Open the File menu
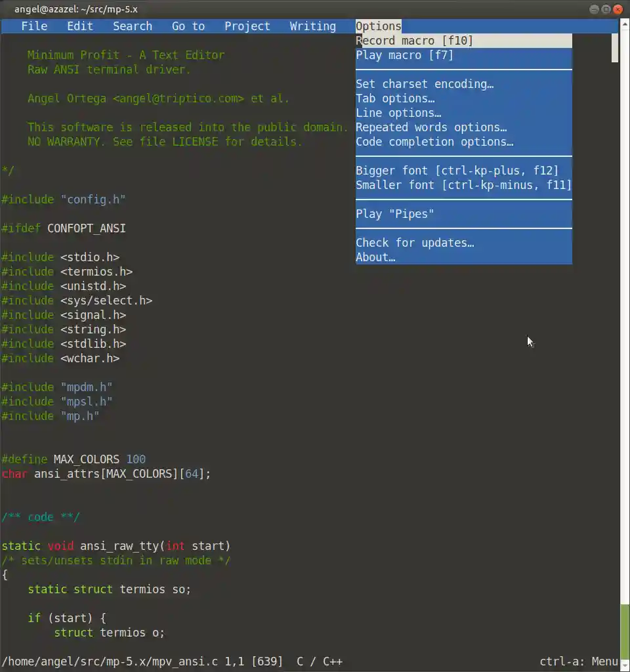 coord(34,26)
